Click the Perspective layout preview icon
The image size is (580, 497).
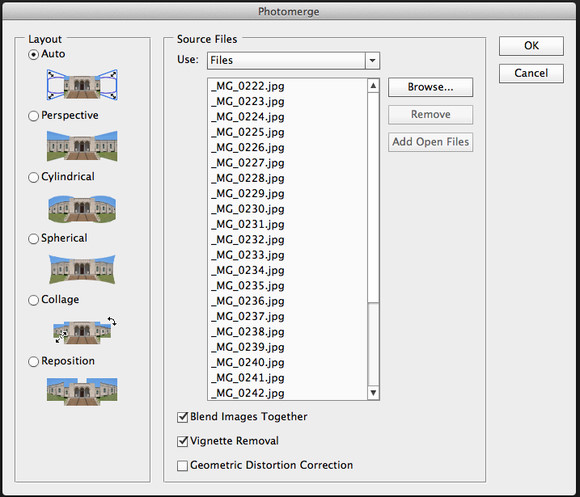82,146
